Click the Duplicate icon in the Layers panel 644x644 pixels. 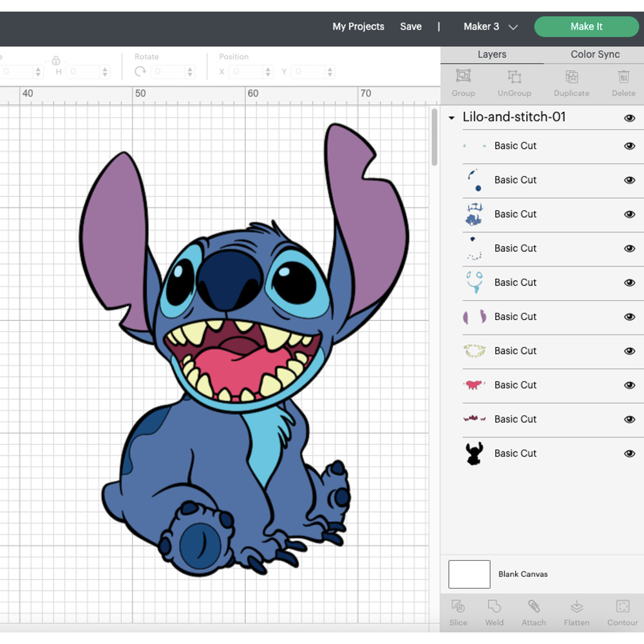point(571,83)
